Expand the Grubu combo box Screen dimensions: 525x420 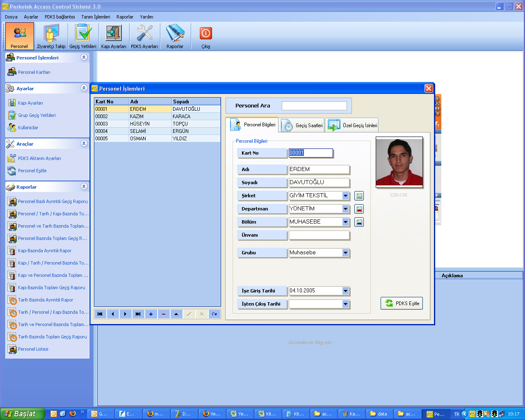[345, 253]
